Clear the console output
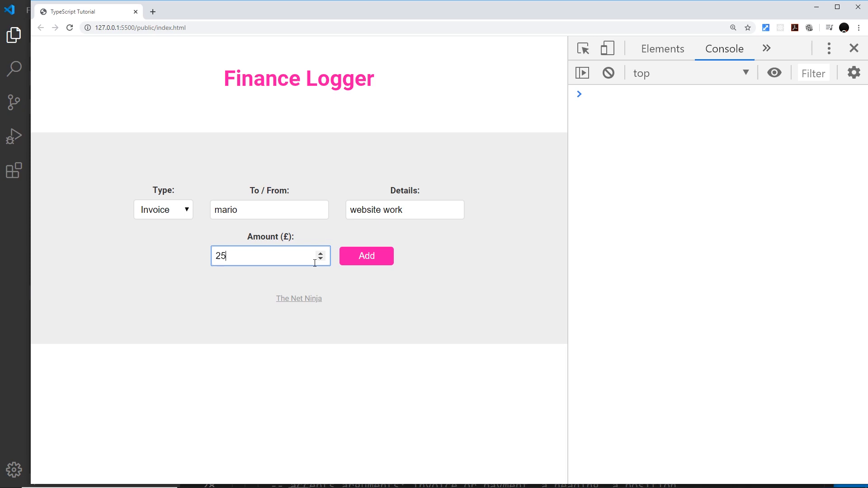 point(609,73)
